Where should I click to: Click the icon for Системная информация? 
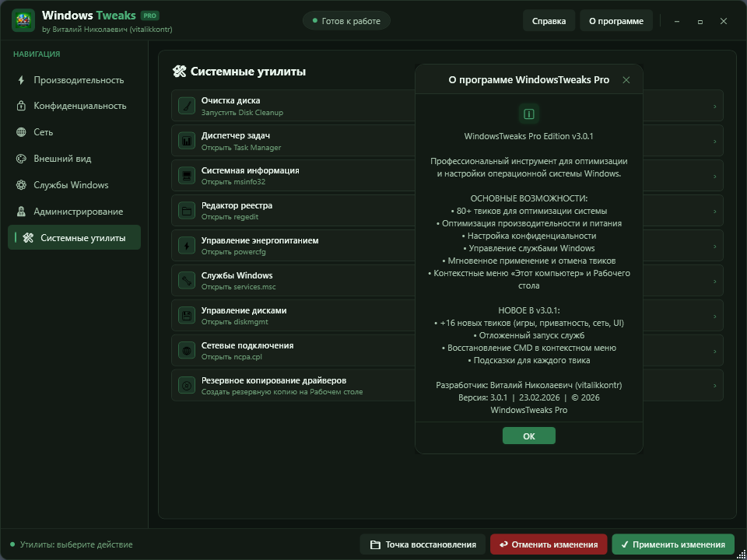(x=187, y=176)
